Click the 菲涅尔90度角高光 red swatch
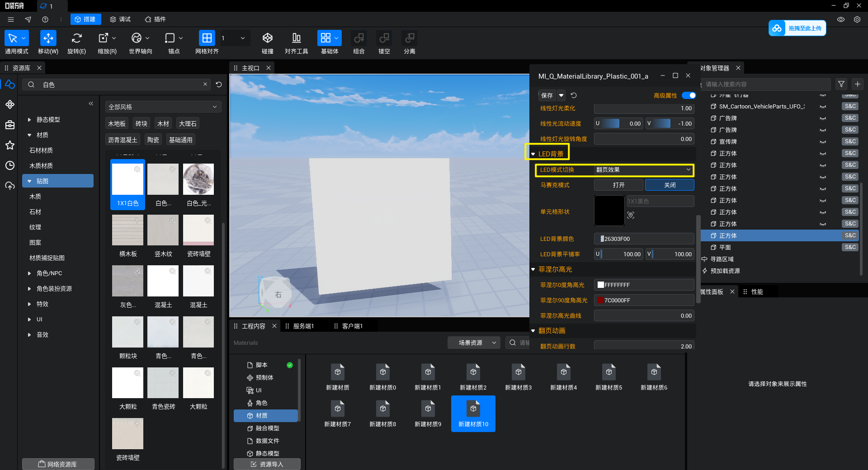 point(601,300)
